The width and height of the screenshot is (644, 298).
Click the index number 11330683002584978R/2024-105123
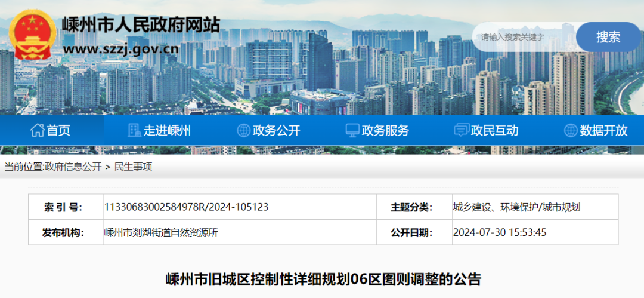pos(186,207)
